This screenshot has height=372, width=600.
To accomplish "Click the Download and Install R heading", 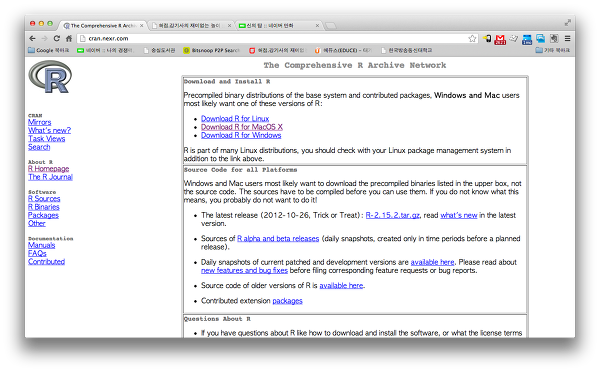I will 227,82.
